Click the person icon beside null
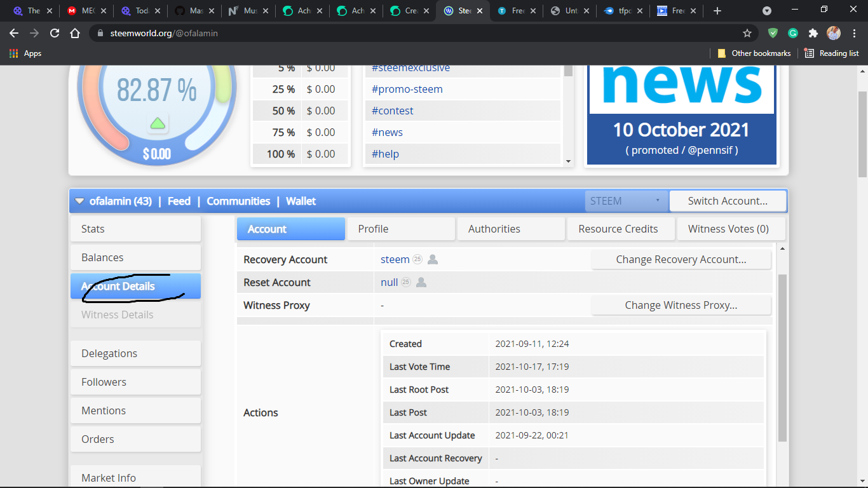868x488 pixels. 421,282
